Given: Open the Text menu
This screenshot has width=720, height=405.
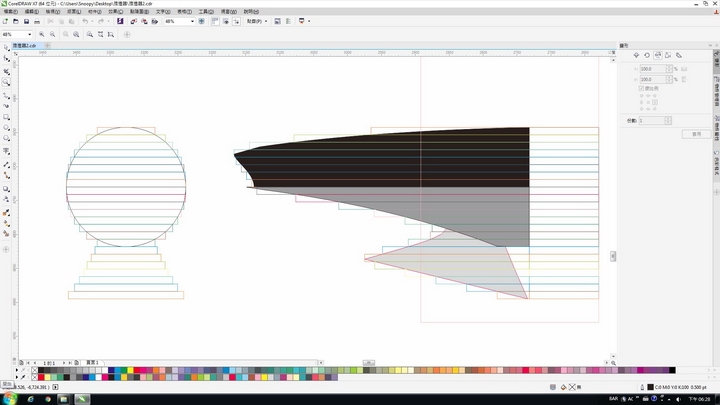Looking at the screenshot, I should pos(163,11).
